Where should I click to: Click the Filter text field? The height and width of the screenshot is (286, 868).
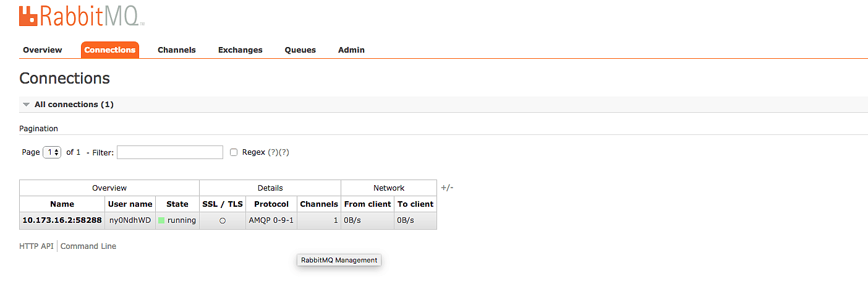(170, 152)
